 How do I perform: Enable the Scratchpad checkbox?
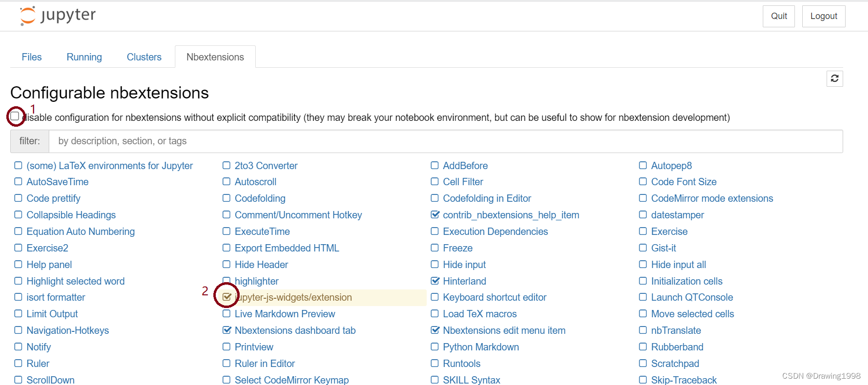click(x=643, y=363)
